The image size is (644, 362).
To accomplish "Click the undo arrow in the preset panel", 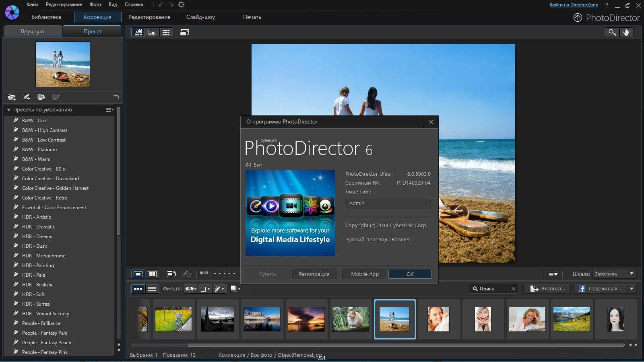I will (x=116, y=97).
